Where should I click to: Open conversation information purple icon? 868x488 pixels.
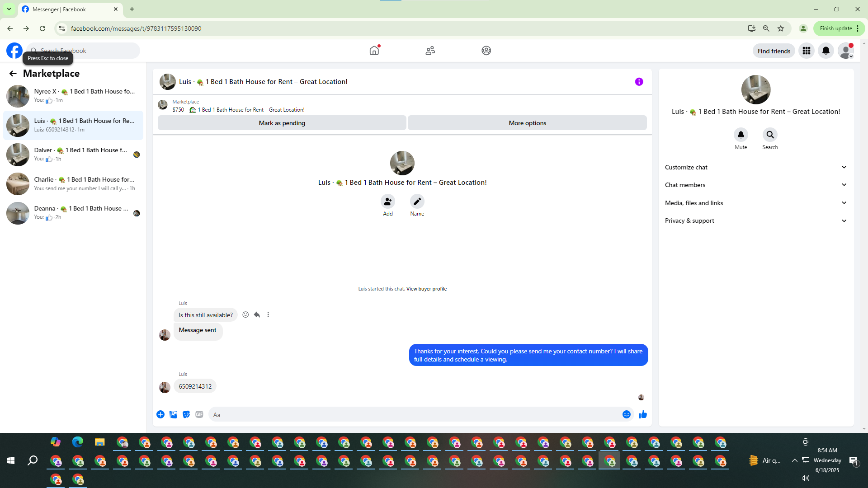pos(639,82)
